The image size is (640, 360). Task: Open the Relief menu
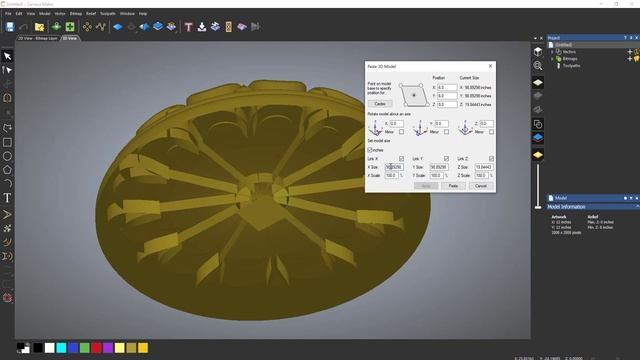click(91, 13)
